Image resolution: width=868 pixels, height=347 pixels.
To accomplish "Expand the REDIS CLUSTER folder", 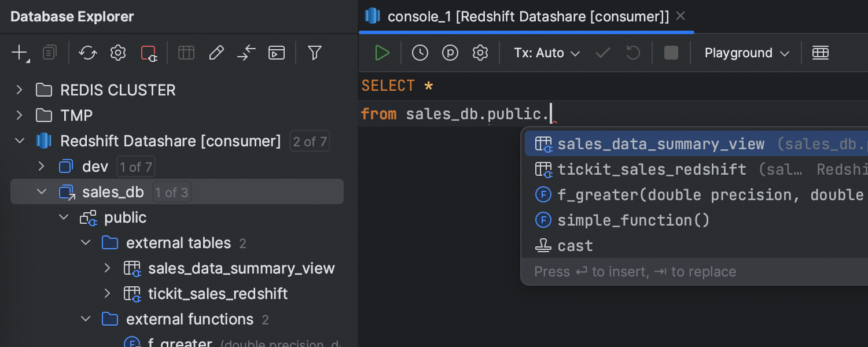I will [x=20, y=90].
